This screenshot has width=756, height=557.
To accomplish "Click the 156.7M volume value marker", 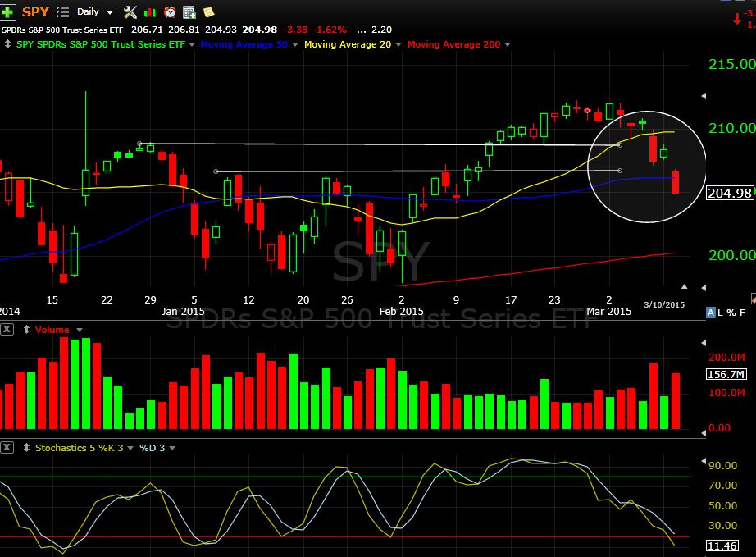I will [726, 374].
